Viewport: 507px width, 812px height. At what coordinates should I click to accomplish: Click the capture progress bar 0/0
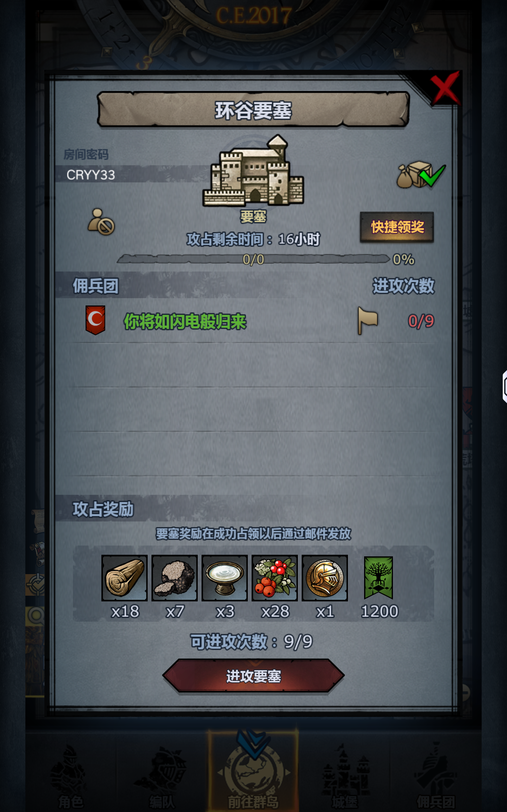[x=253, y=259]
